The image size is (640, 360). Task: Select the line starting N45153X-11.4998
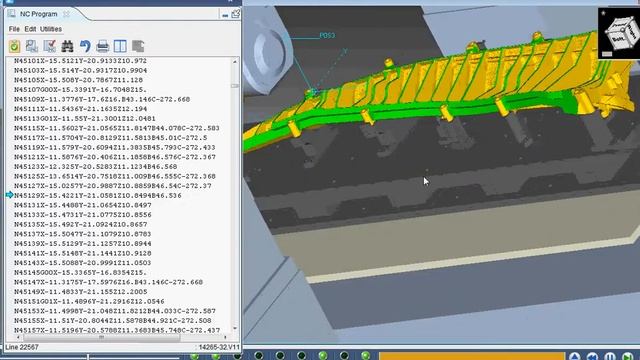tap(115, 311)
